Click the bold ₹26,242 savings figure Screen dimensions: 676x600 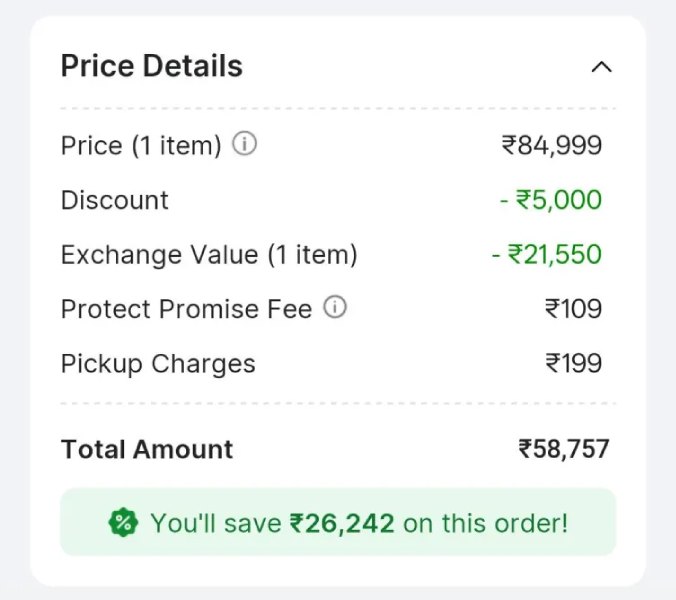tap(342, 522)
